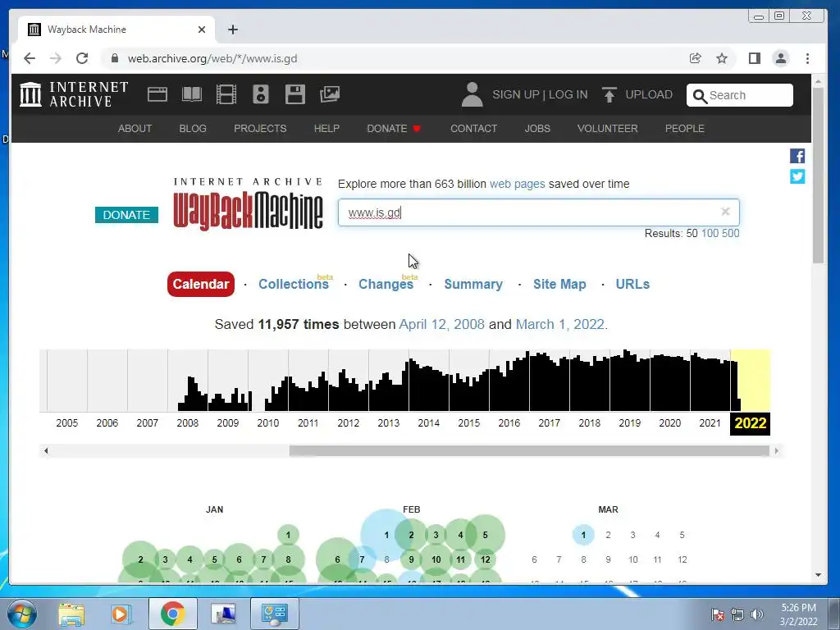Open the Site Map tab

pos(559,284)
